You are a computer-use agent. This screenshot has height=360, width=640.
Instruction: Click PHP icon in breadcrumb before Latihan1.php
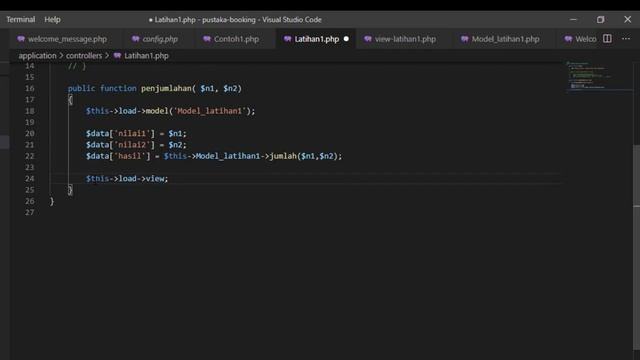point(117,56)
